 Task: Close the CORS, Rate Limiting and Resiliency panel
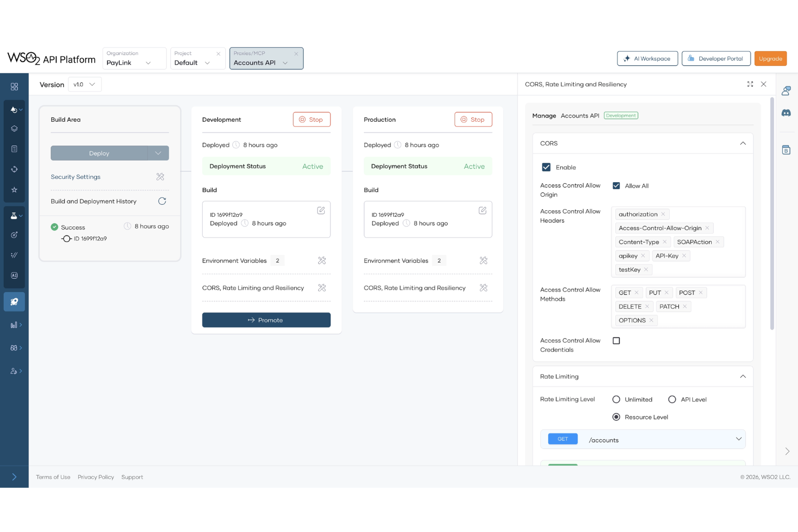(x=763, y=84)
